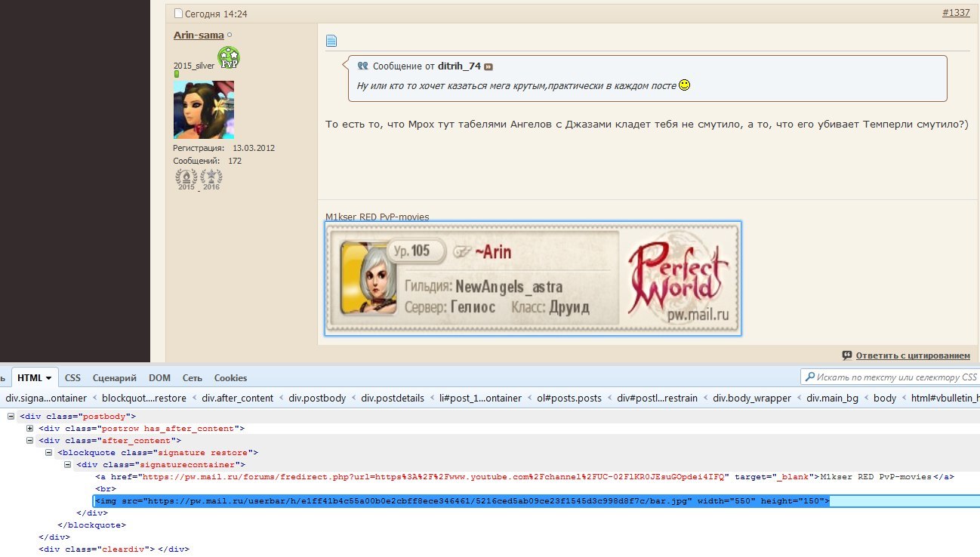Click the post document icon
Image resolution: width=980 pixels, height=557 pixels.
point(331,41)
